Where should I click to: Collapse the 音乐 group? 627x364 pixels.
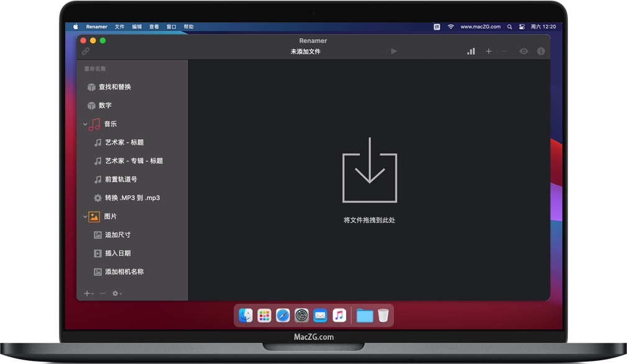coord(85,124)
